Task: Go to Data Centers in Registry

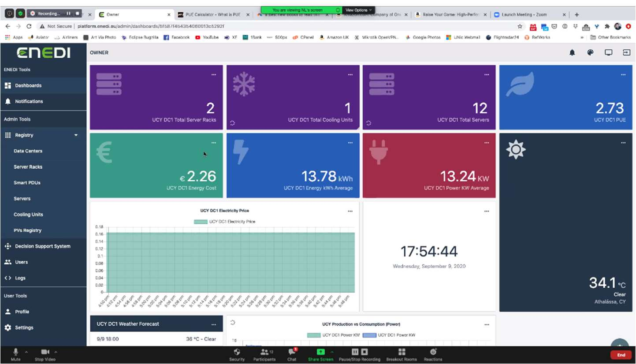Action: pyautogui.click(x=28, y=151)
